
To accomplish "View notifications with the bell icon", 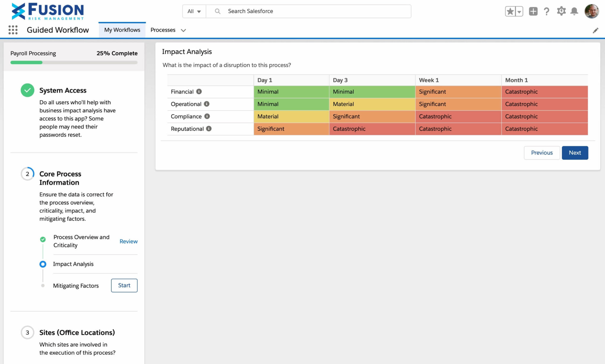I will point(574,11).
